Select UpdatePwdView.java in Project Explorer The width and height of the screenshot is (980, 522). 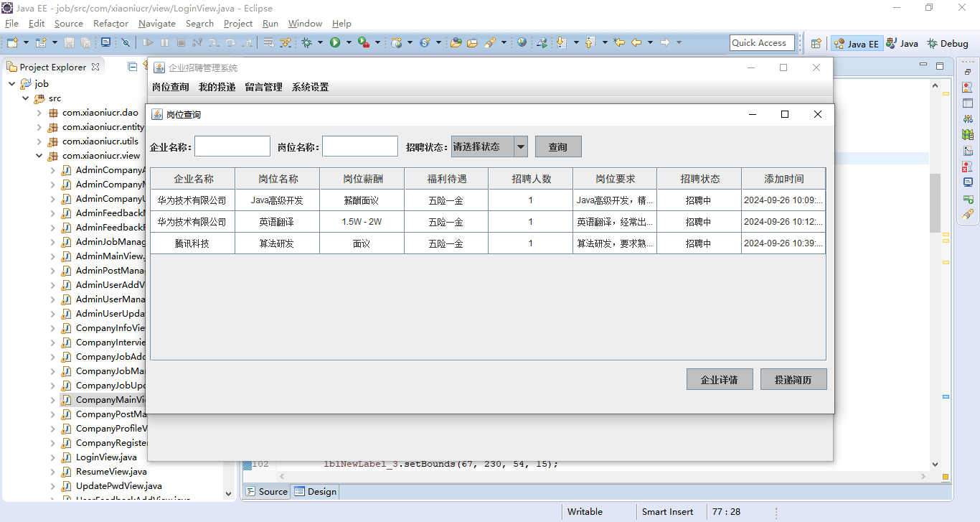click(x=118, y=485)
